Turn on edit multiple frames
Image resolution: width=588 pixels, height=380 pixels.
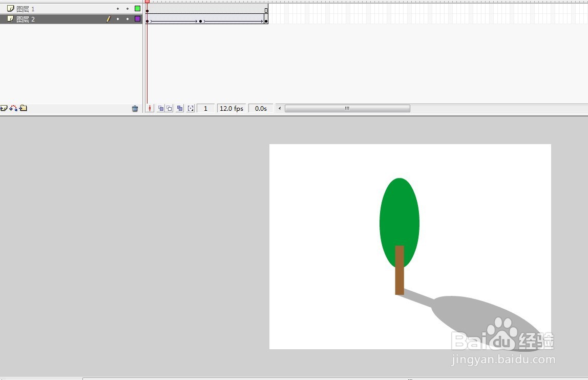click(179, 108)
